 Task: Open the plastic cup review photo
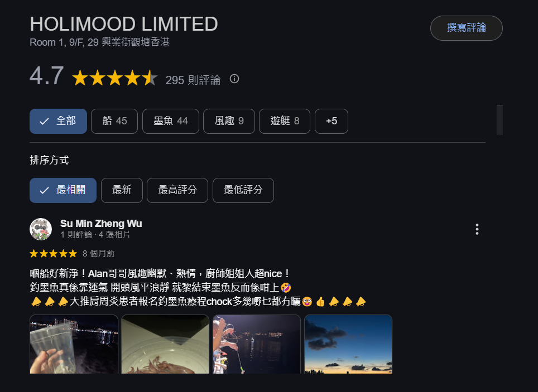pyautogui.click(x=74, y=344)
